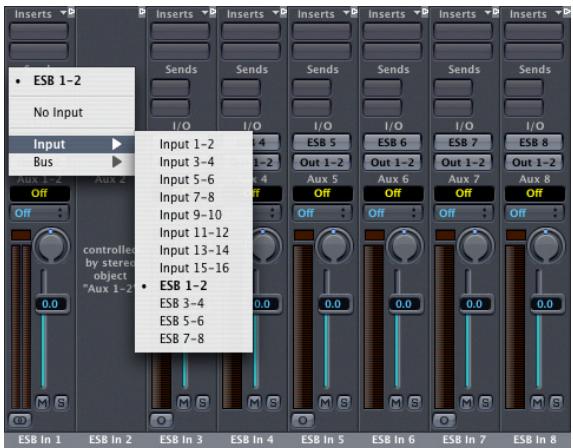Open the Input submenu entry
The width and height of the screenshot is (573, 448).
(x=72, y=144)
